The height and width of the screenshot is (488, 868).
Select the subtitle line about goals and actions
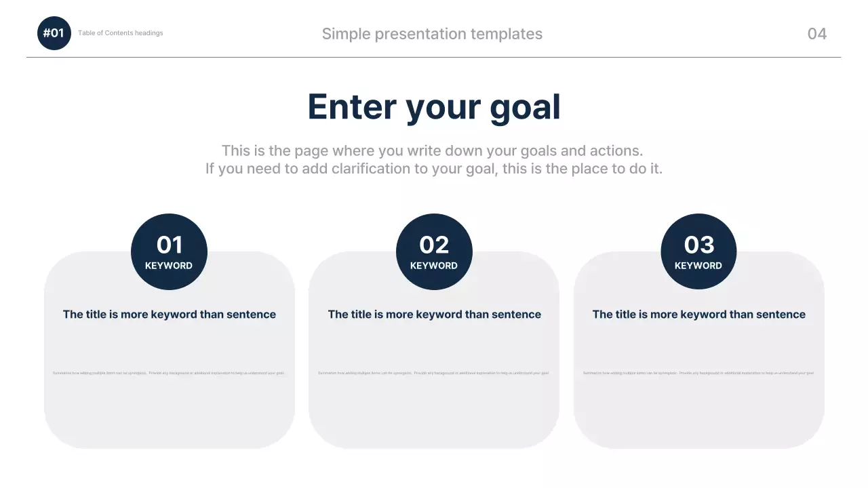[432, 150]
